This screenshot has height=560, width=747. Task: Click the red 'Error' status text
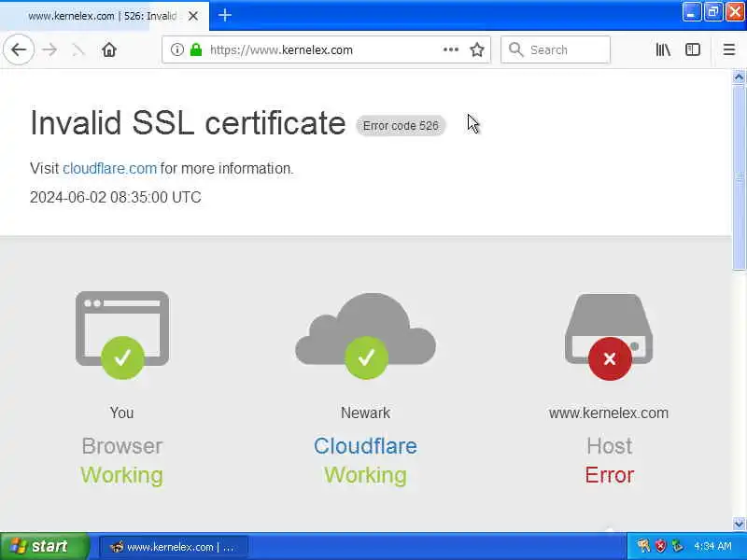coord(610,475)
